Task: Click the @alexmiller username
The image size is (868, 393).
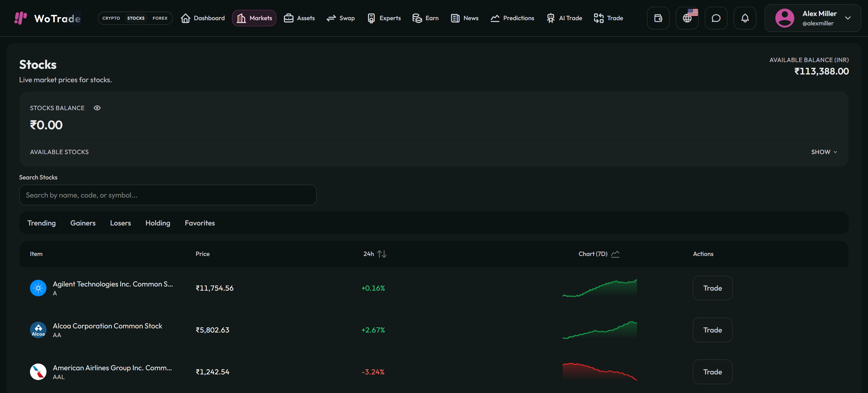Action: [x=818, y=24]
